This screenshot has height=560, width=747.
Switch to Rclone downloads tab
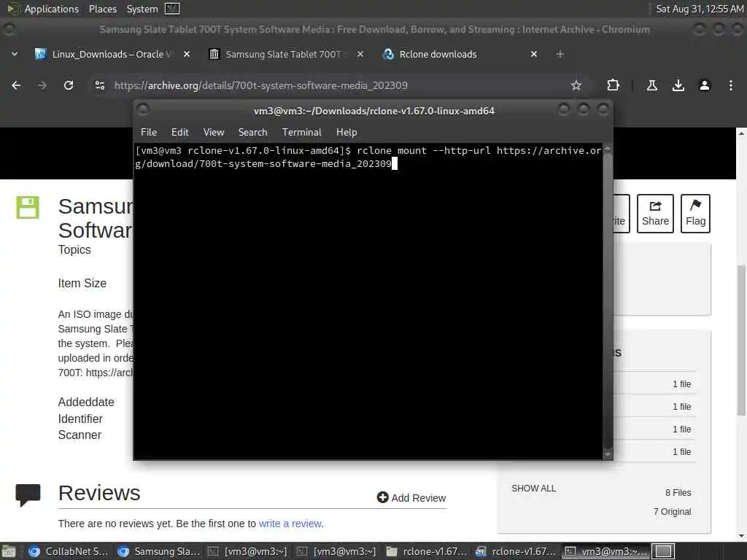[438, 54]
